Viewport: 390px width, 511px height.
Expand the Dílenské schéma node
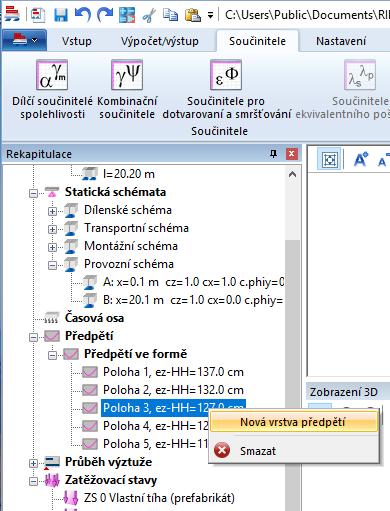52,211
